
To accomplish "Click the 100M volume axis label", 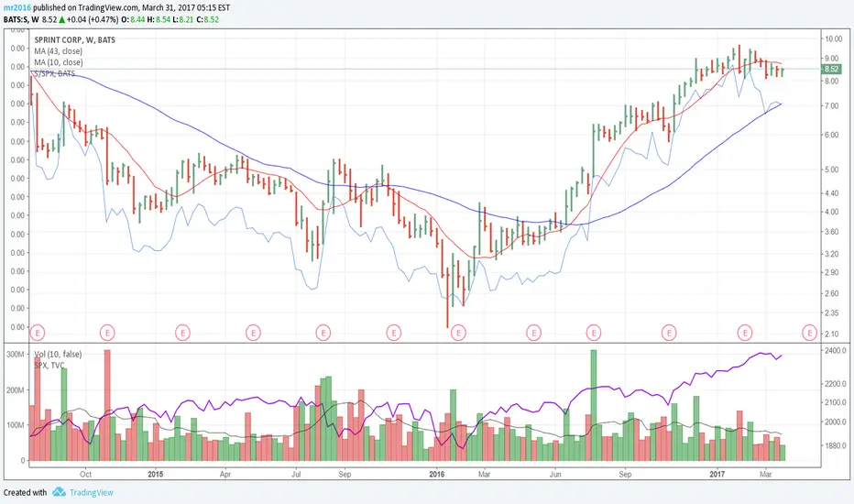I will (16, 425).
